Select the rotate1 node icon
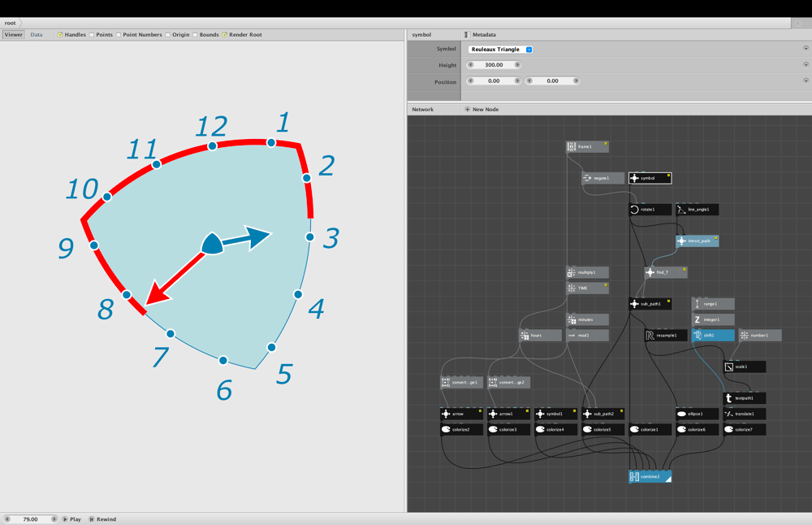This screenshot has width=812, height=525. point(634,210)
